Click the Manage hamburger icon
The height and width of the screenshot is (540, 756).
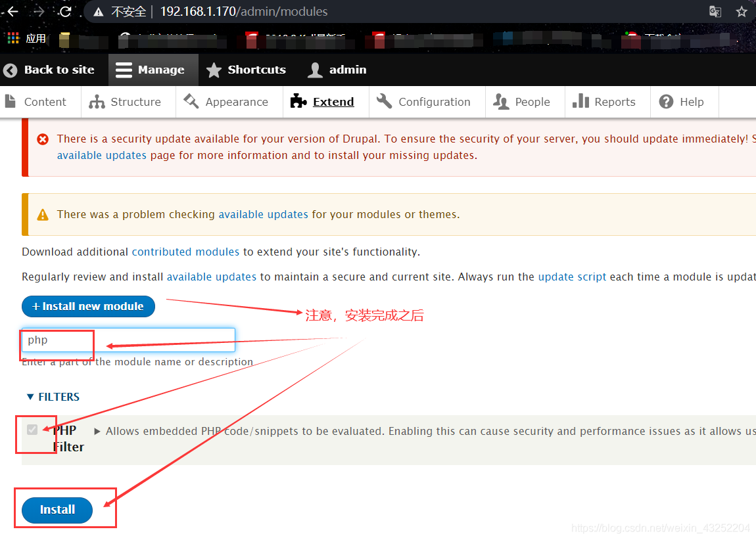pyautogui.click(x=124, y=70)
